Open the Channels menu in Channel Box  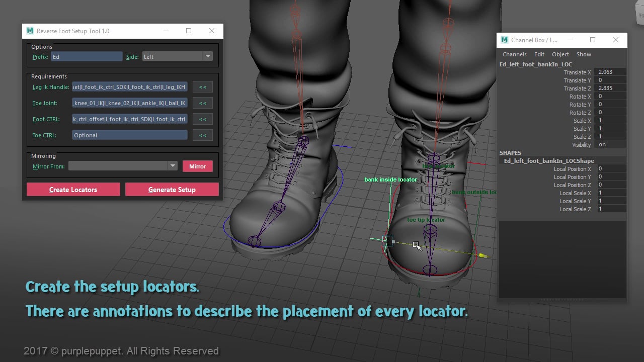514,54
